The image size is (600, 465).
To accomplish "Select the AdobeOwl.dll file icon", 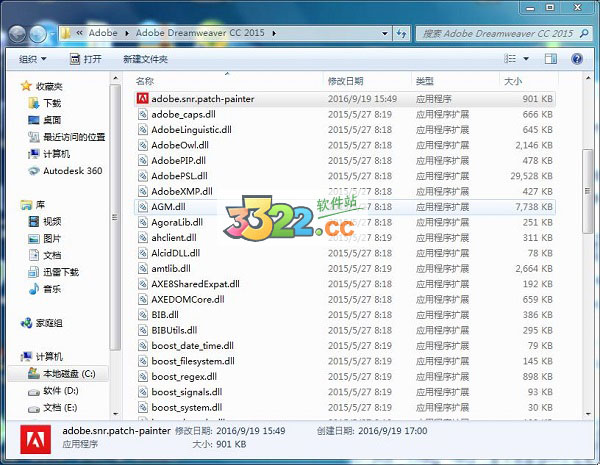I will [x=142, y=145].
